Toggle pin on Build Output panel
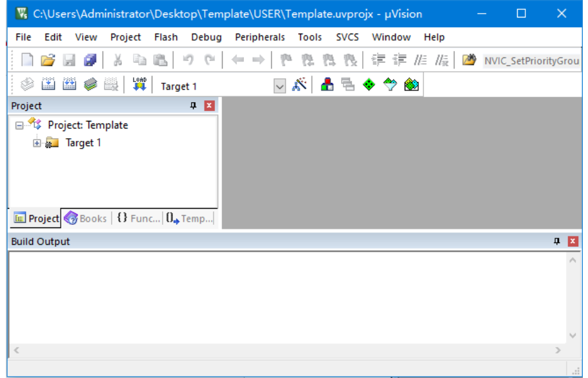The image size is (588, 378). [x=556, y=241]
